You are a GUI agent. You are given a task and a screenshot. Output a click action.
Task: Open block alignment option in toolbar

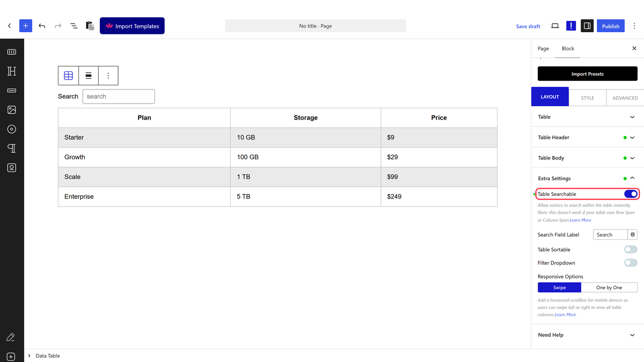coord(89,76)
